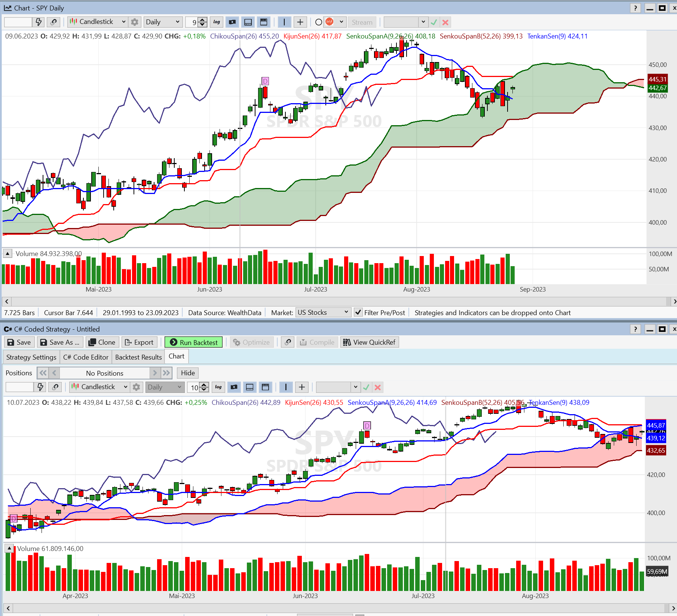Screen dimensions: 677x616
Task: Go to previous position arrow
Action: coord(54,373)
